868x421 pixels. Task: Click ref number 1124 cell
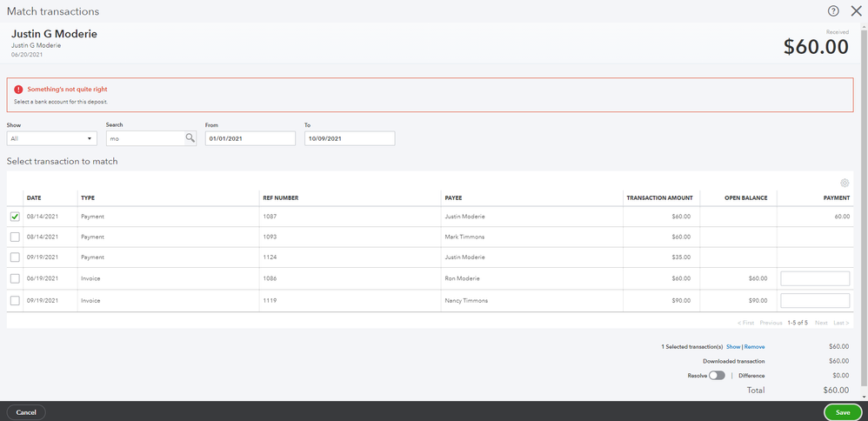(270, 257)
